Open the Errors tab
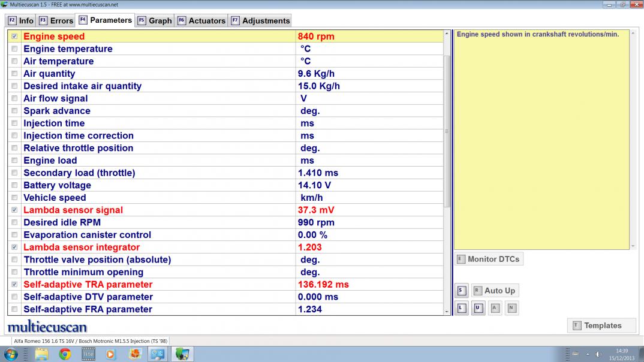This screenshot has height=362, width=644. tap(56, 20)
